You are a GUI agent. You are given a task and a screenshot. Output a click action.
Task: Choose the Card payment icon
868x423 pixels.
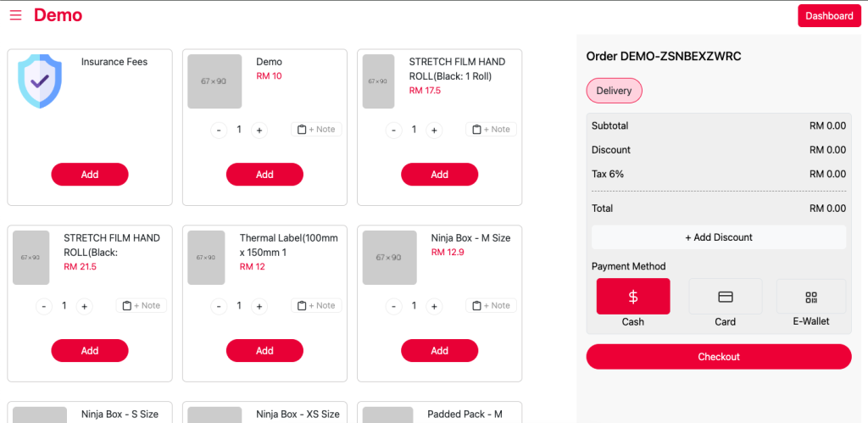click(x=726, y=296)
